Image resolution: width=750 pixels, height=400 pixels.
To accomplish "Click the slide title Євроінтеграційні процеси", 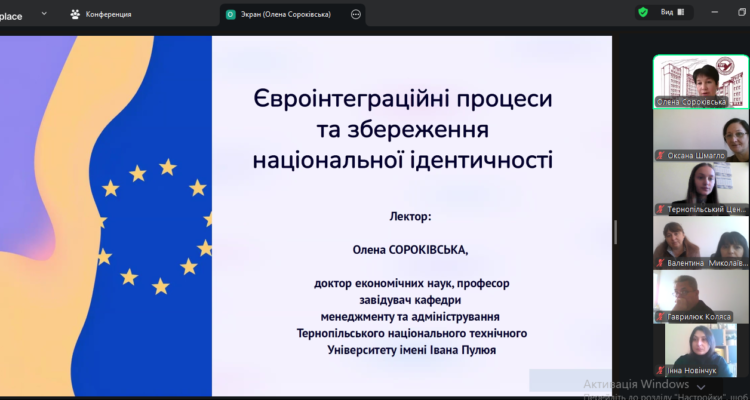I will pos(402,101).
